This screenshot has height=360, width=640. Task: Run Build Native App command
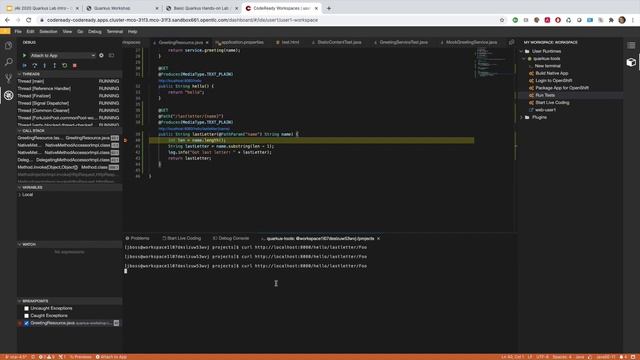tap(551, 73)
